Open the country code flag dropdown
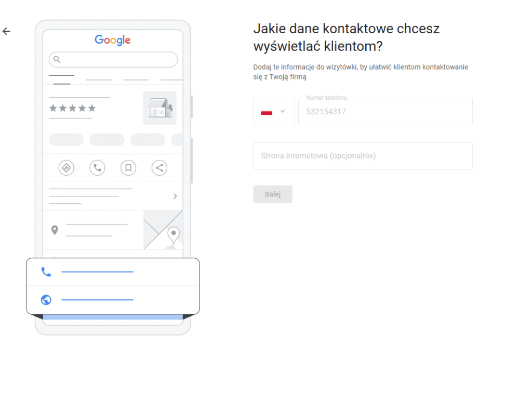 283,112
